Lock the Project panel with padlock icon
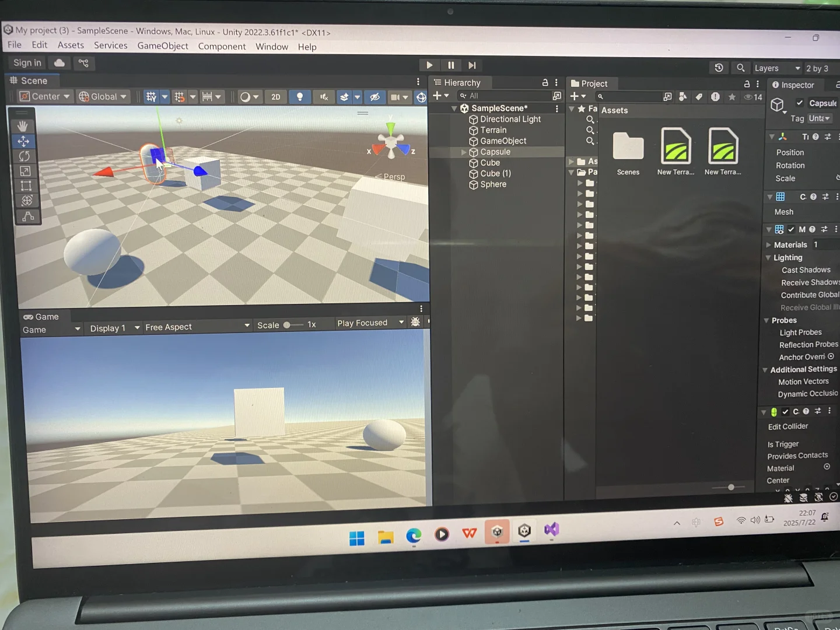This screenshot has height=630, width=840. [747, 84]
